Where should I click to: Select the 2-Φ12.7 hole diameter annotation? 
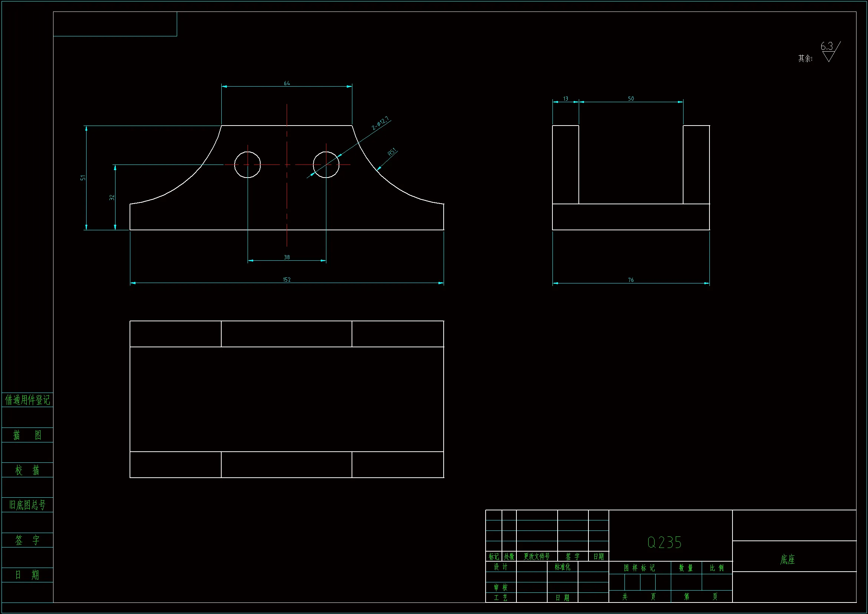[x=380, y=123]
